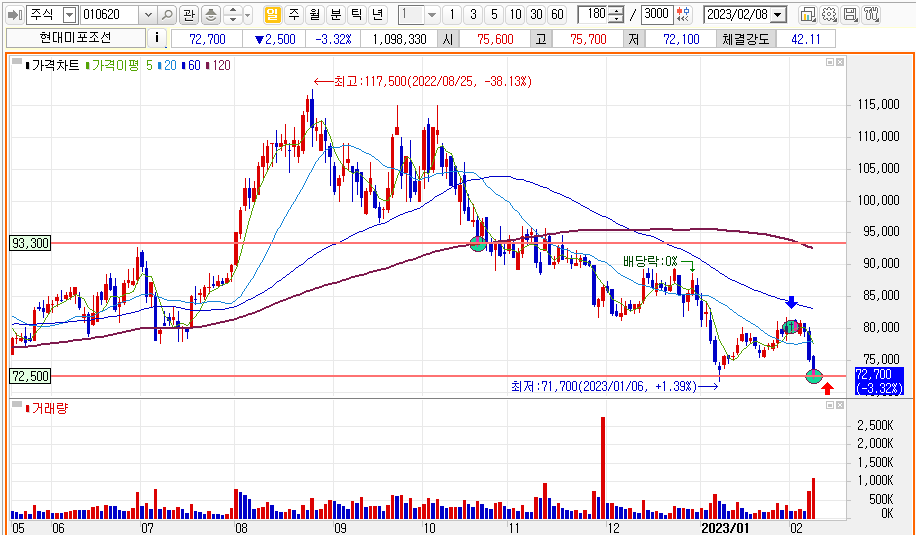Open the 관 (watchlist) button
This screenshot has width=916, height=535.
click(x=188, y=15)
